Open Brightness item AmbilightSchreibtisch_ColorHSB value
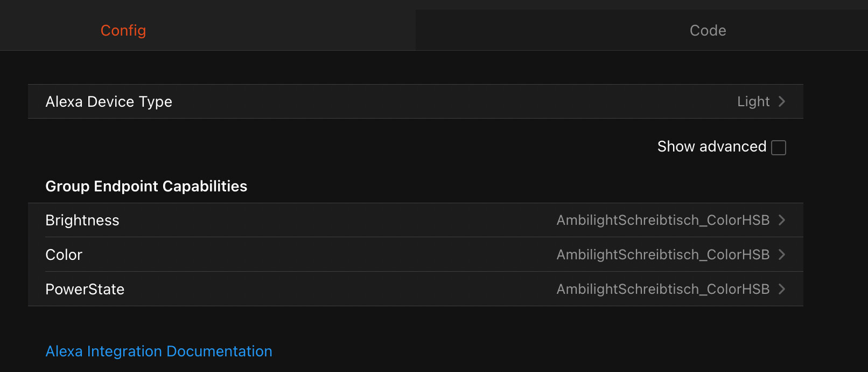Screen dimensions: 868x372 tap(663, 220)
